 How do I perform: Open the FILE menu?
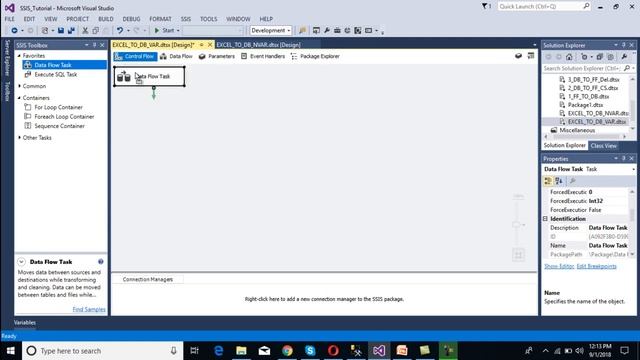[x=9, y=19]
